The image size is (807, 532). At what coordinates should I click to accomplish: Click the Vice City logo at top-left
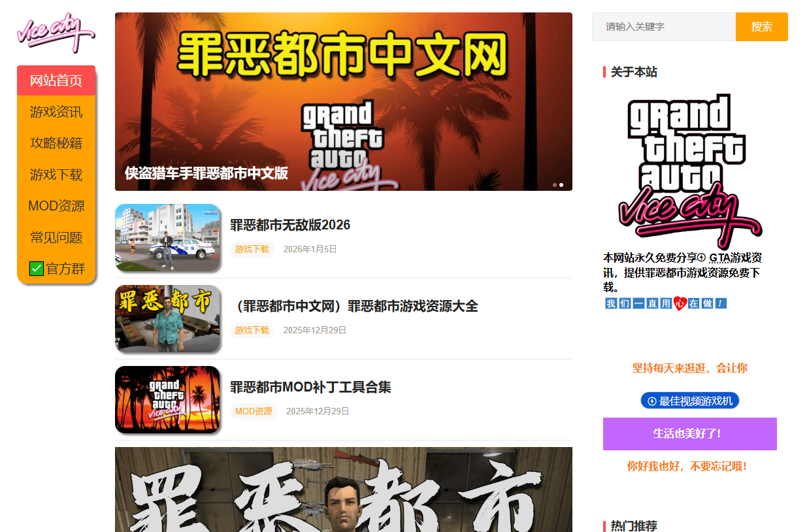[56, 34]
